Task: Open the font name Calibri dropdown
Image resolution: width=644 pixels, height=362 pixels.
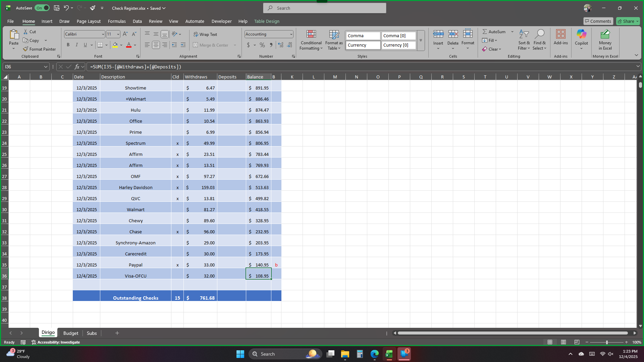Action: 103,34
